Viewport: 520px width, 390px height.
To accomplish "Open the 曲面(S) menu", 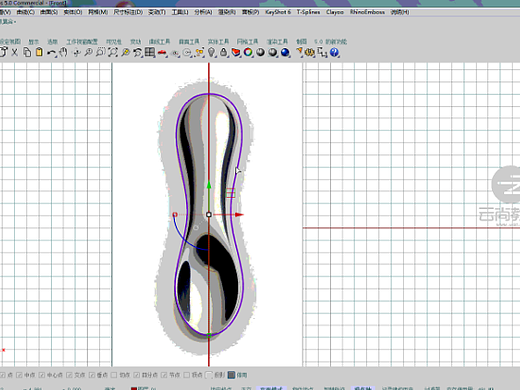I will point(49,12).
